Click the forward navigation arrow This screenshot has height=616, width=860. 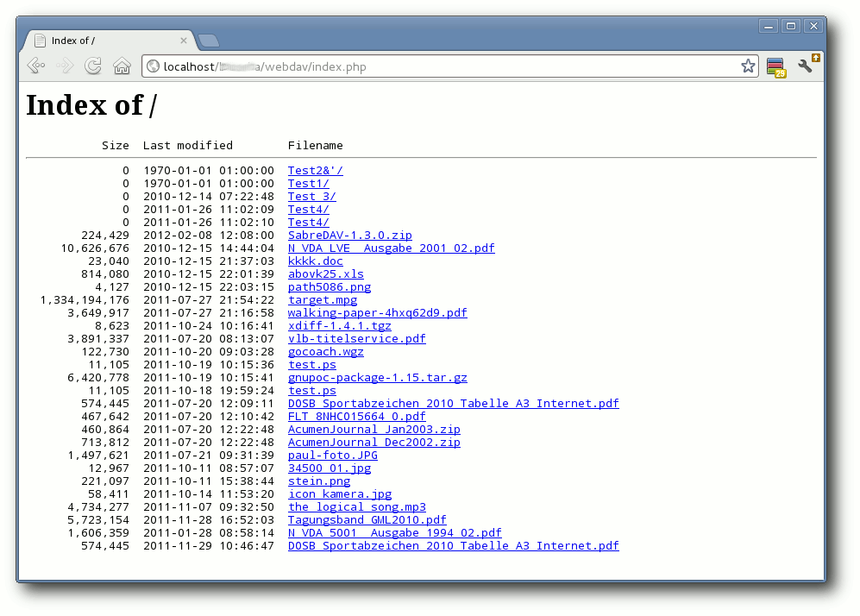pos(64,66)
